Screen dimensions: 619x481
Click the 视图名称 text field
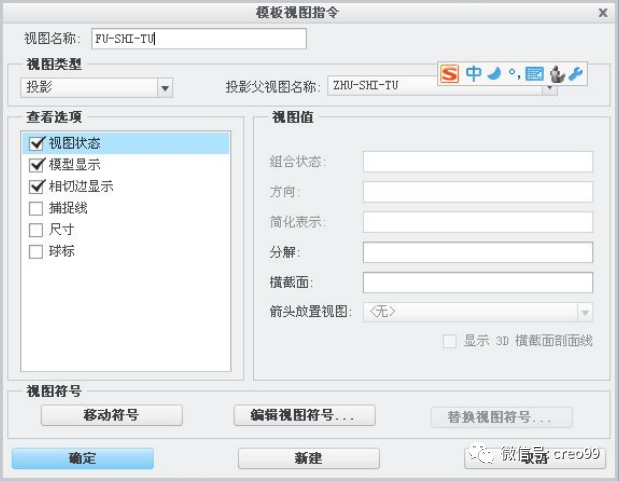coord(198,39)
